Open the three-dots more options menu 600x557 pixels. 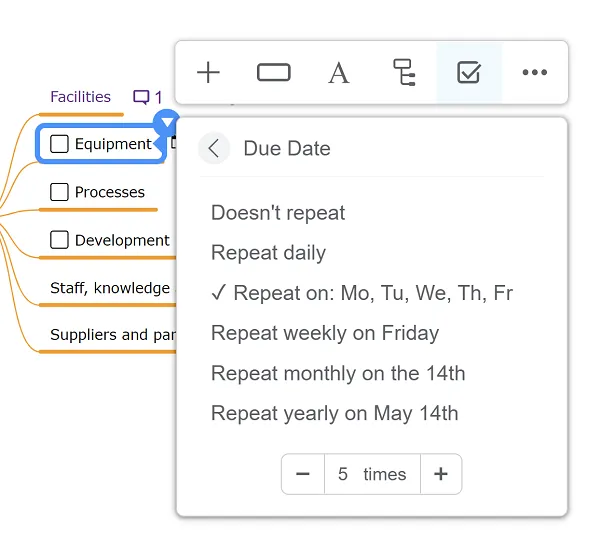[535, 72]
